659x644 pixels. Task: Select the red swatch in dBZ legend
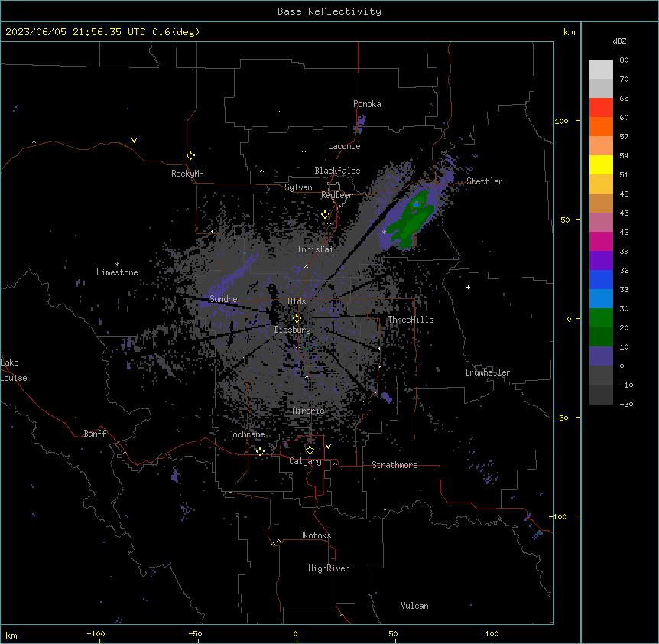click(x=601, y=108)
